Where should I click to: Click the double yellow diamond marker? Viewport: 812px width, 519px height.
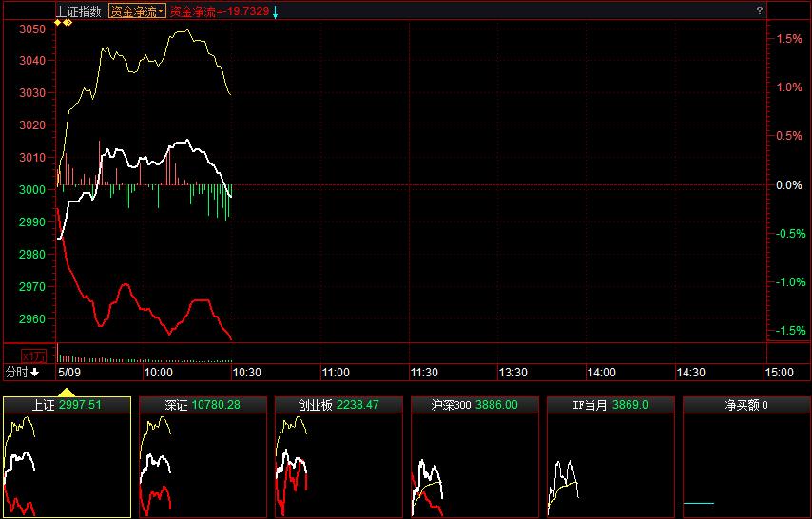click(x=68, y=22)
